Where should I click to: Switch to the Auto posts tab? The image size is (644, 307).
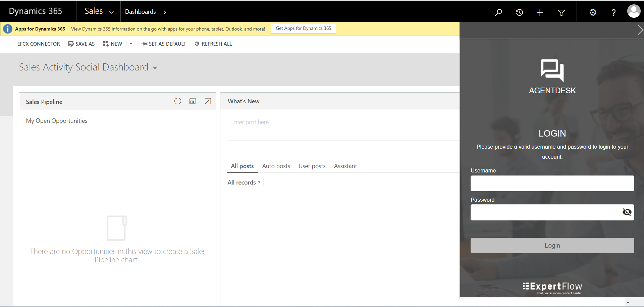point(276,166)
